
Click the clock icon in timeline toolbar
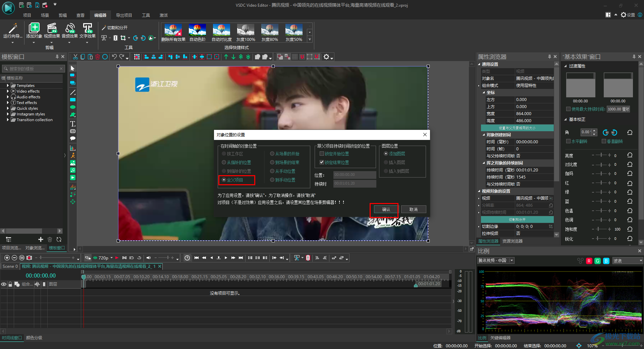(187, 258)
